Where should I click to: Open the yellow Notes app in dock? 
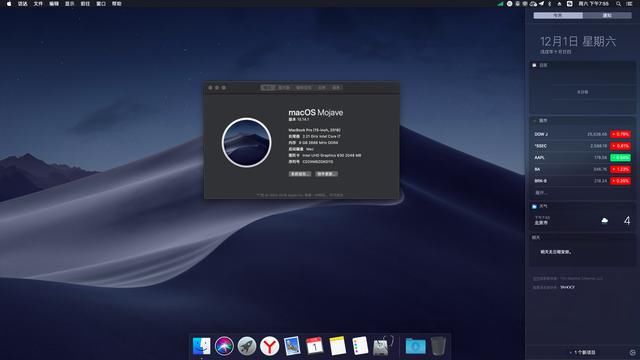point(338,346)
